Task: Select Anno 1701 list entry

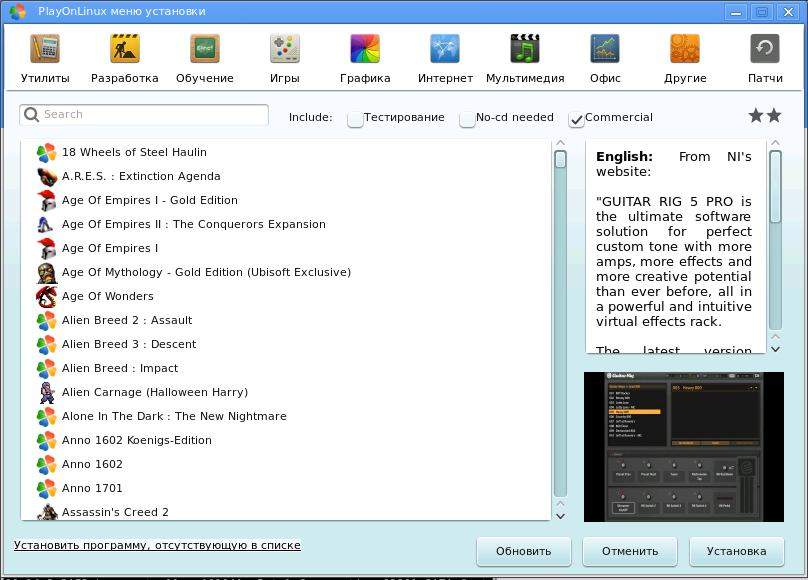Action: click(92, 488)
